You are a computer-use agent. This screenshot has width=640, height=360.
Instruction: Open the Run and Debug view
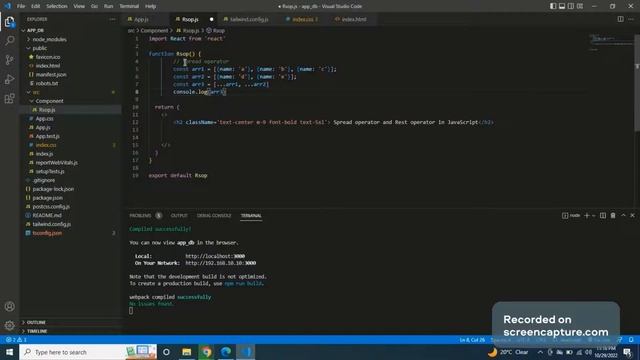click(9, 79)
